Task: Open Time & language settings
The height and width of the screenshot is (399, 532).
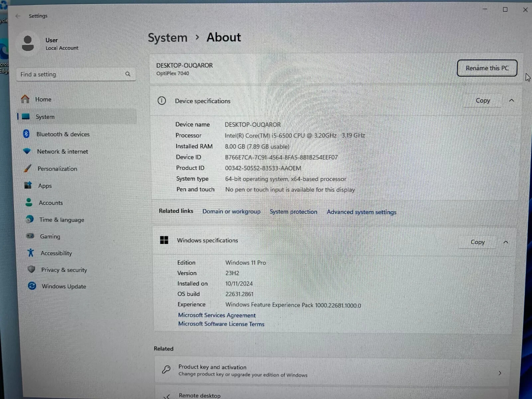Action: [79, 219]
